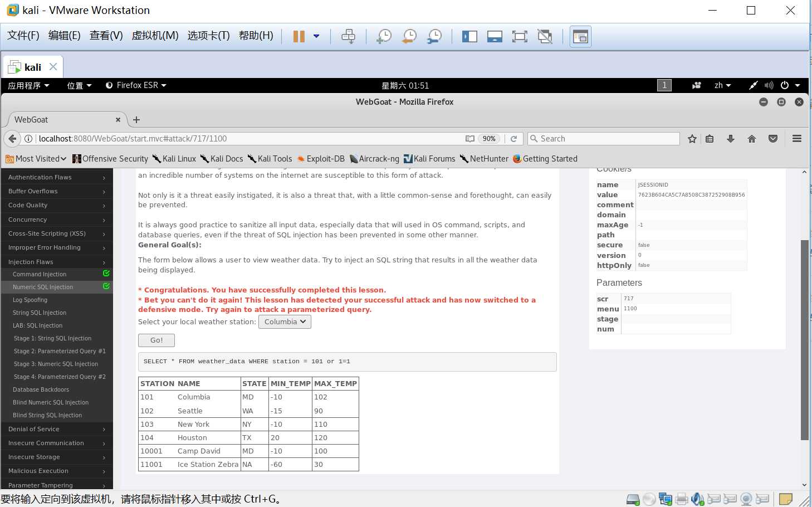Click the Firefox URL address field

point(251,139)
